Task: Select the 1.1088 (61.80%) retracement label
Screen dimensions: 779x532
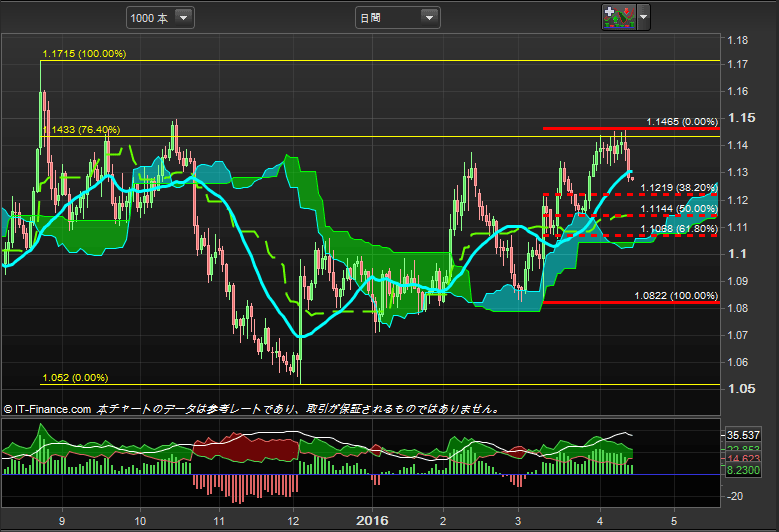Action: tap(679, 228)
